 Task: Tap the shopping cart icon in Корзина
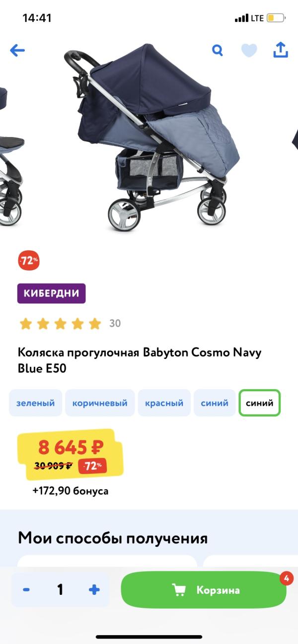click(179, 590)
